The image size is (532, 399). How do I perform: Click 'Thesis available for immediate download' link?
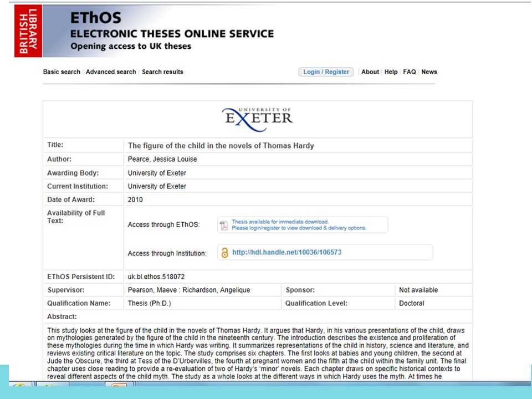tap(280, 222)
